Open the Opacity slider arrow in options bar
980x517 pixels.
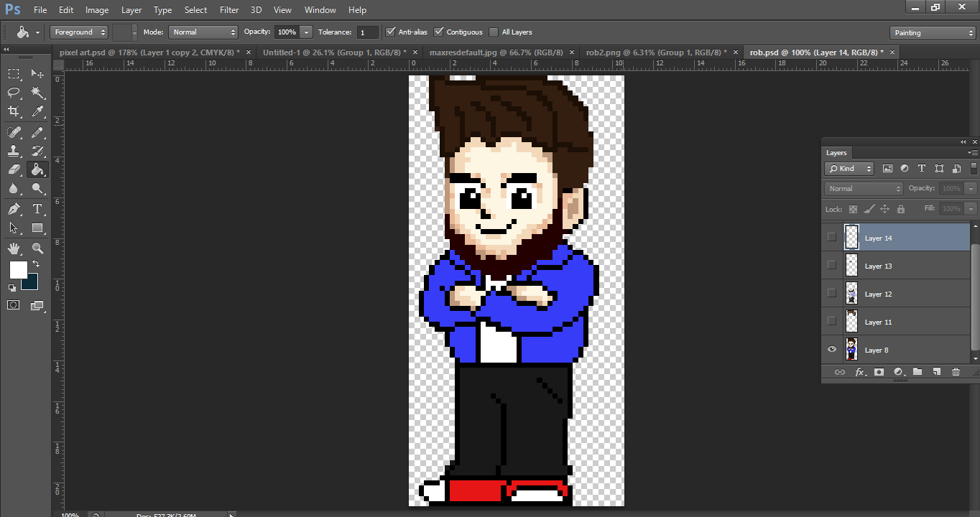coord(307,32)
